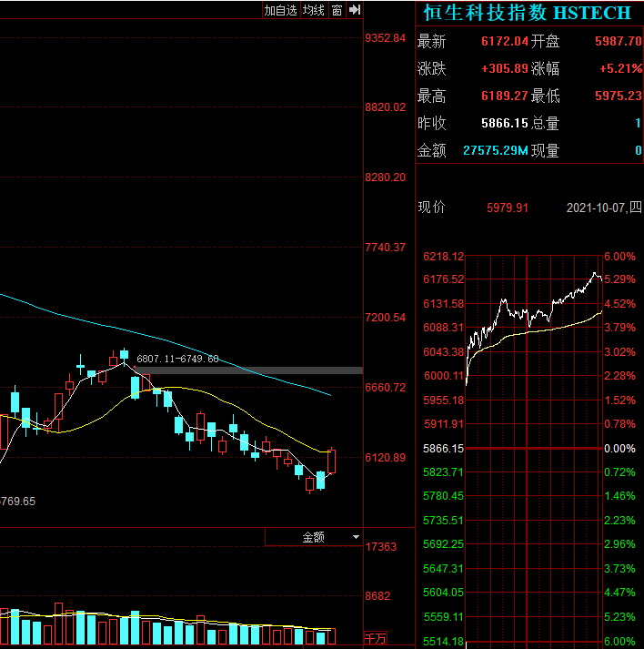The width and height of the screenshot is (644, 649).
Task: Click the arrow-to-end icon in chart toolbar
Action: pos(355,10)
